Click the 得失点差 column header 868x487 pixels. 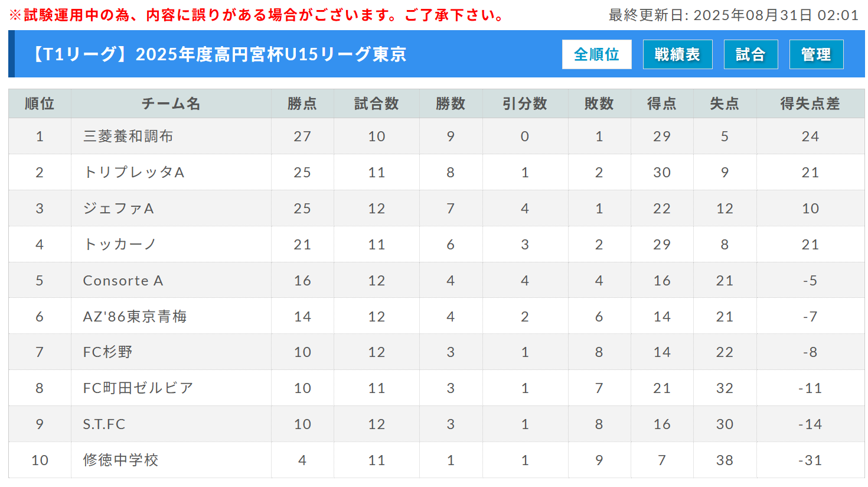810,103
